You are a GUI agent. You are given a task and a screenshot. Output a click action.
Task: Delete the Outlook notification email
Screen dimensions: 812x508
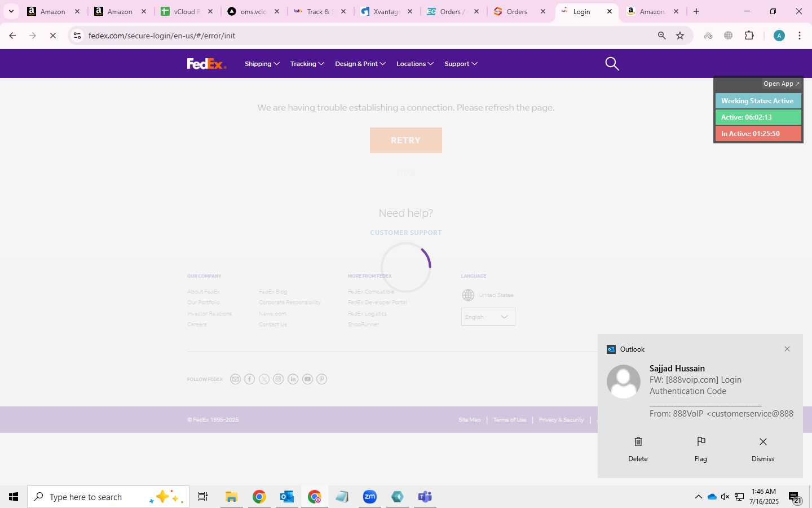click(x=638, y=449)
